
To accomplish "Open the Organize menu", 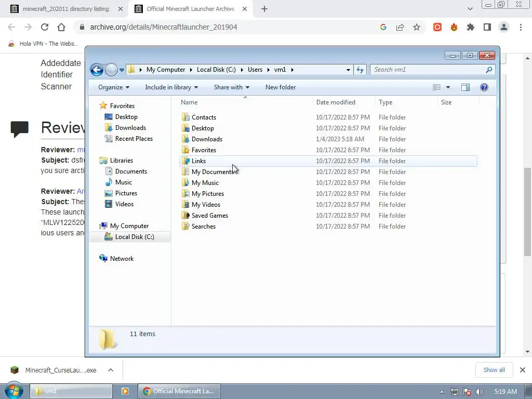I will tap(114, 87).
